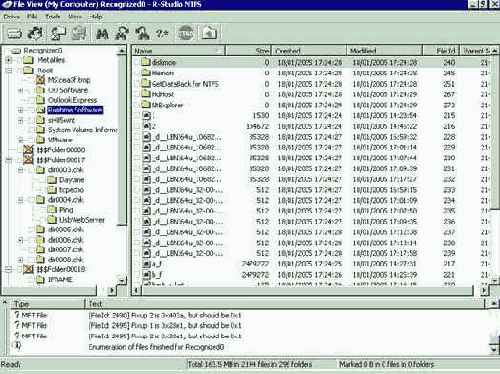Click the right arrow of the file list's scrollbar
Screen dimensions: 500x374
pos(484,290)
